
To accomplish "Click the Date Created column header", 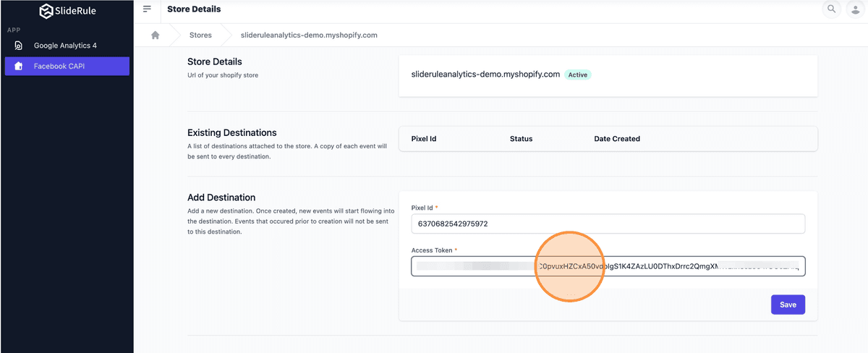I will (617, 139).
